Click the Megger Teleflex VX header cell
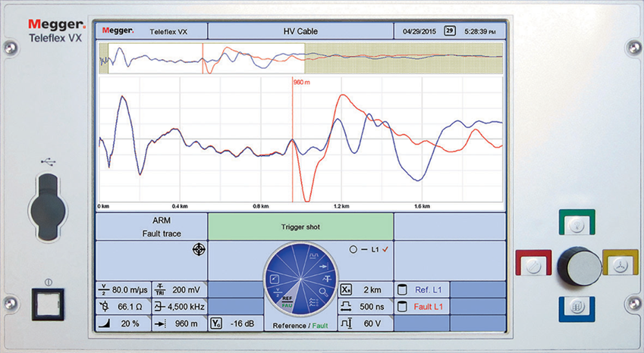644x353 pixels. 152,31
